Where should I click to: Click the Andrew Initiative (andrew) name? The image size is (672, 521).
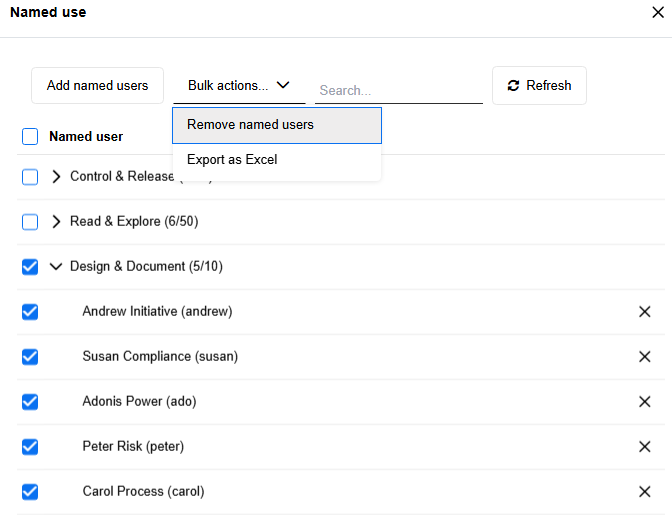coord(157,311)
